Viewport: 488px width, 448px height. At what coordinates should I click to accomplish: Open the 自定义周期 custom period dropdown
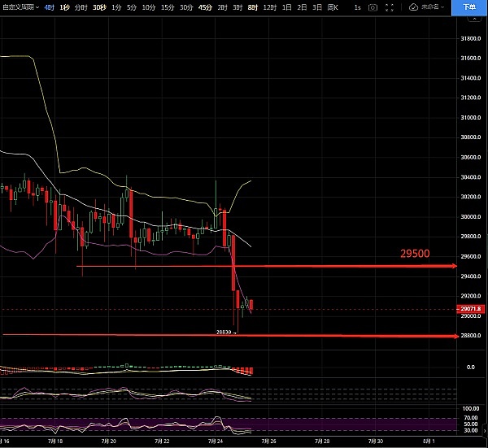pos(20,7)
